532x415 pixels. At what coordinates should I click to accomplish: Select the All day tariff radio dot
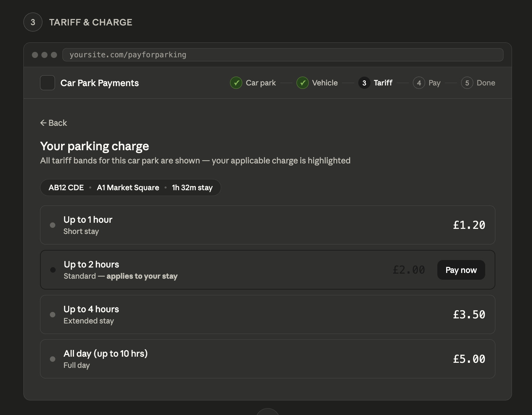tap(53, 359)
